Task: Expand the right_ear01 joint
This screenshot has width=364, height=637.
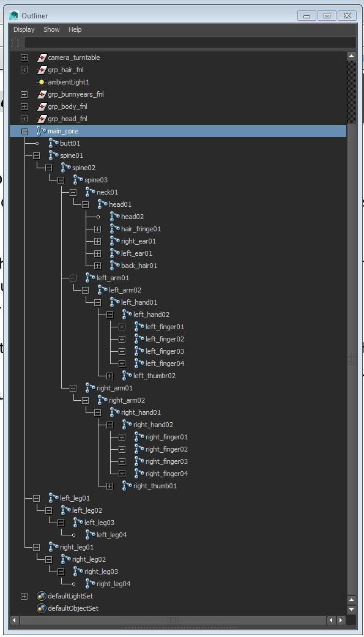Action: coord(97,241)
